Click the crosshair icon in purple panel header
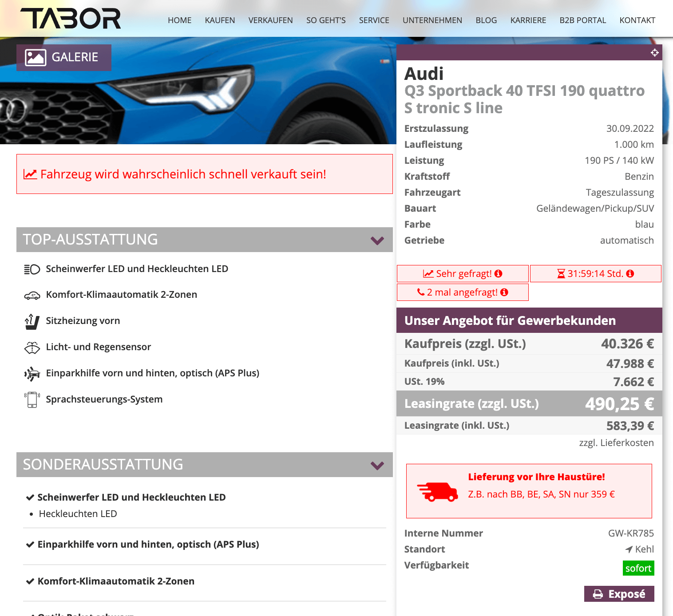Screen dimensions: 673x616 tap(654, 53)
